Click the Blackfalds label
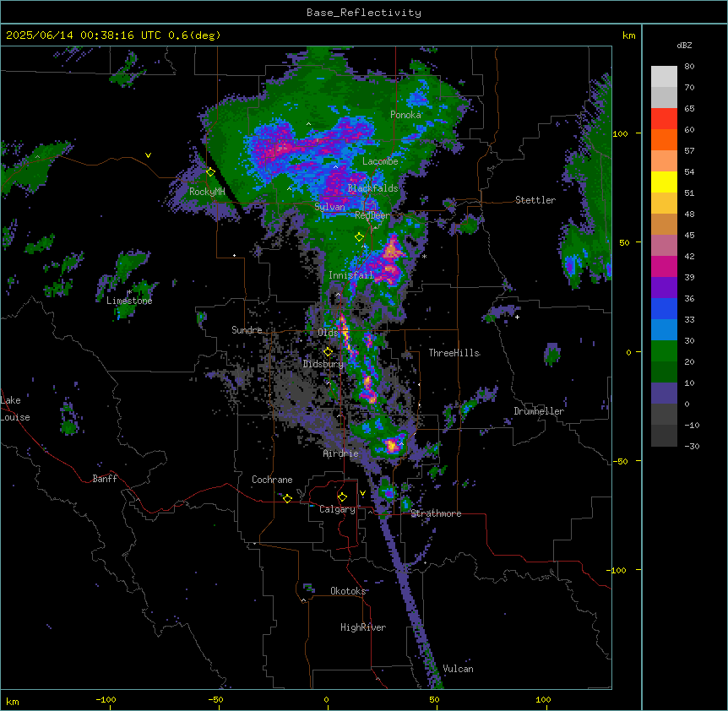728x711 pixels. click(x=372, y=188)
